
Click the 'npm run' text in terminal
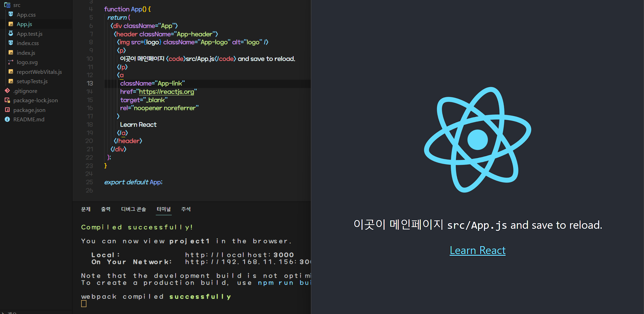(x=276, y=283)
